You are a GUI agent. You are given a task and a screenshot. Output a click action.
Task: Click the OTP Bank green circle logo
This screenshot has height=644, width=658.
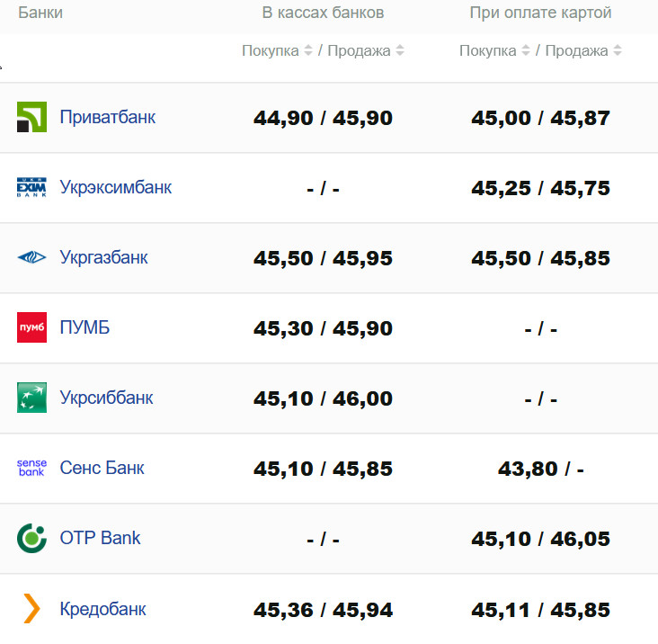pyautogui.click(x=31, y=538)
